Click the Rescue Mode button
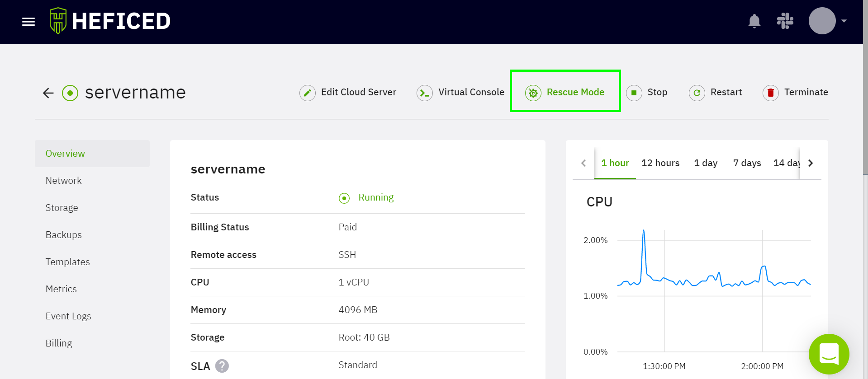Screen dimensions: 868x379 click(565, 92)
